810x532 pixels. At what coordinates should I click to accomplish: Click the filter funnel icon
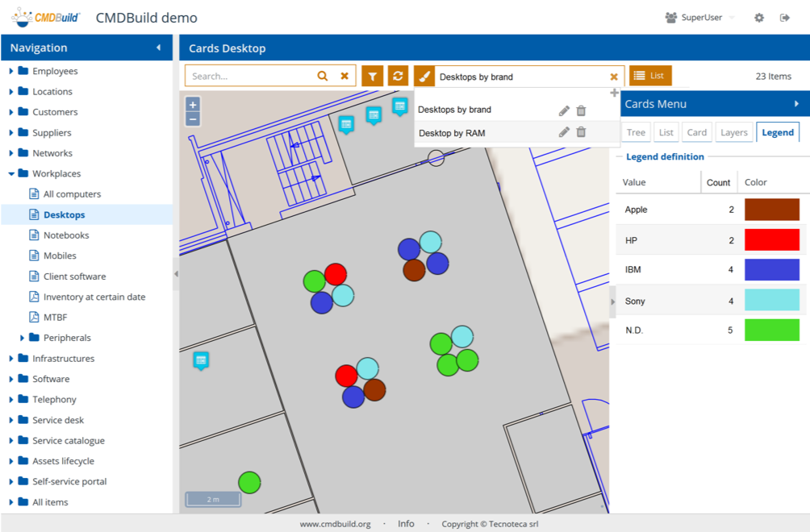(x=372, y=76)
